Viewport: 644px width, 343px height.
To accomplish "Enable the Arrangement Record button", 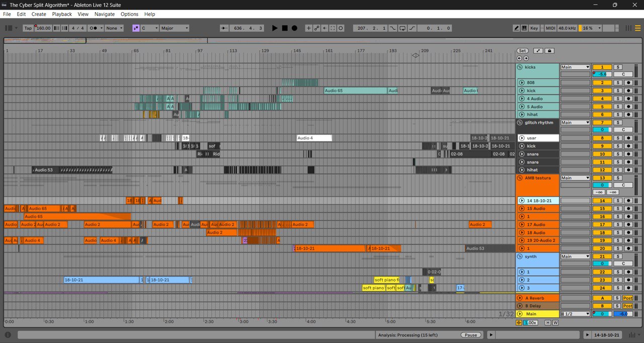I will pos(294,28).
